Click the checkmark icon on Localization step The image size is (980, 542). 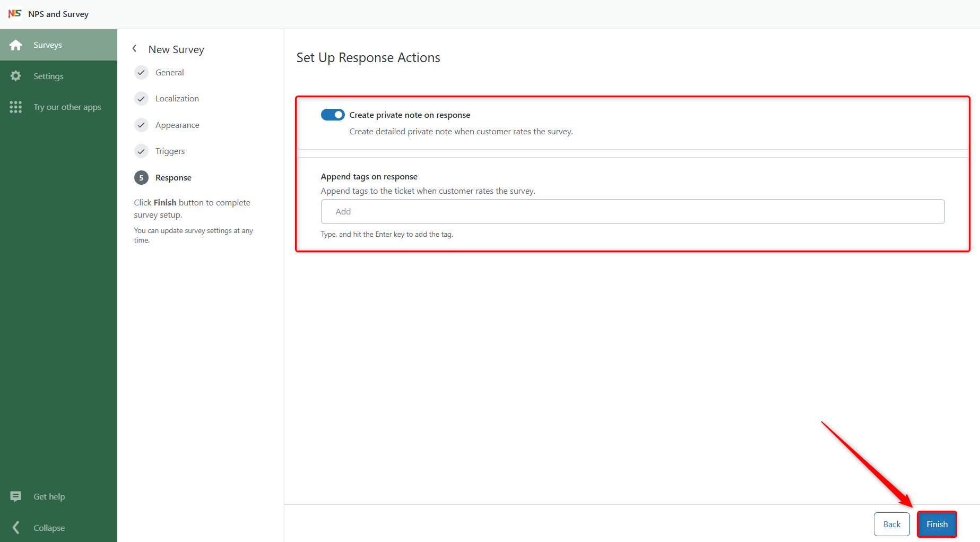click(141, 98)
